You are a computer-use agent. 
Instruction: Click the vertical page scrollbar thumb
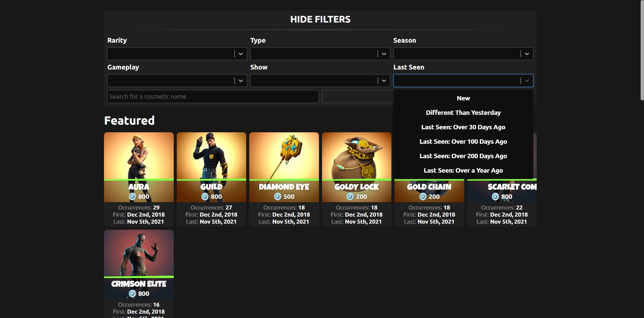(x=642, y=50)
